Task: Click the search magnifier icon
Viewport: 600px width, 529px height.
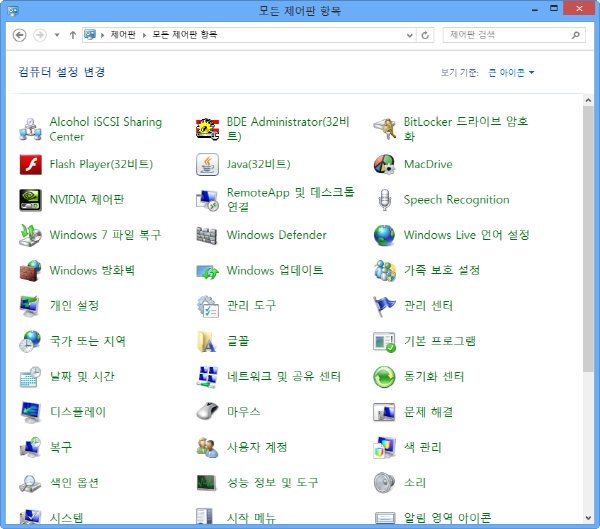Action: pos(576,35)
